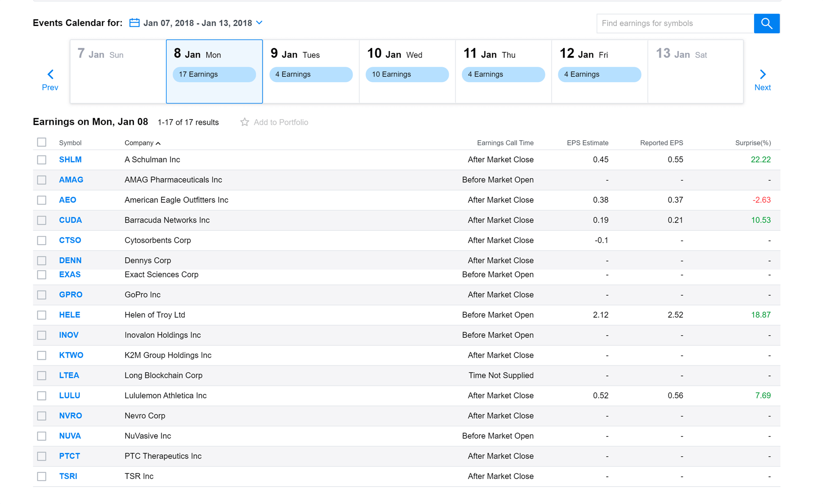The image size is (823, 504).
Task: Check the AEO row checkbox
Action: tap(42, 200)
